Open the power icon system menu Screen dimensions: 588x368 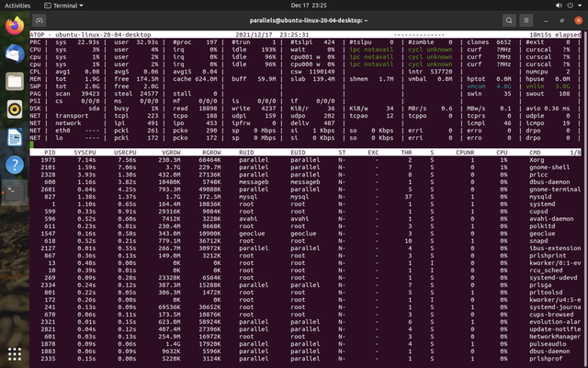pyautogui.click(x=570, y=6)
